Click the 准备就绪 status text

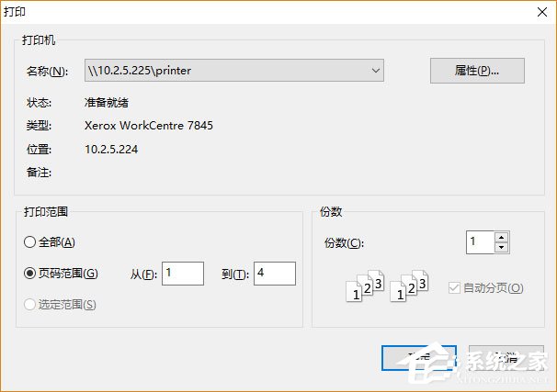pyautogui.click(x=107, y=103)
